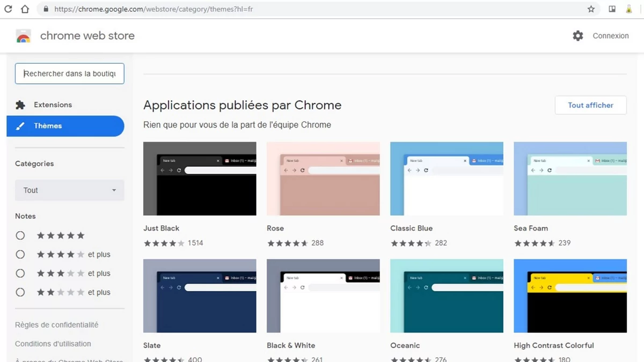Reload the page with the refresh icon
Screen dimensions: 644x362
(x=8, y=9)
